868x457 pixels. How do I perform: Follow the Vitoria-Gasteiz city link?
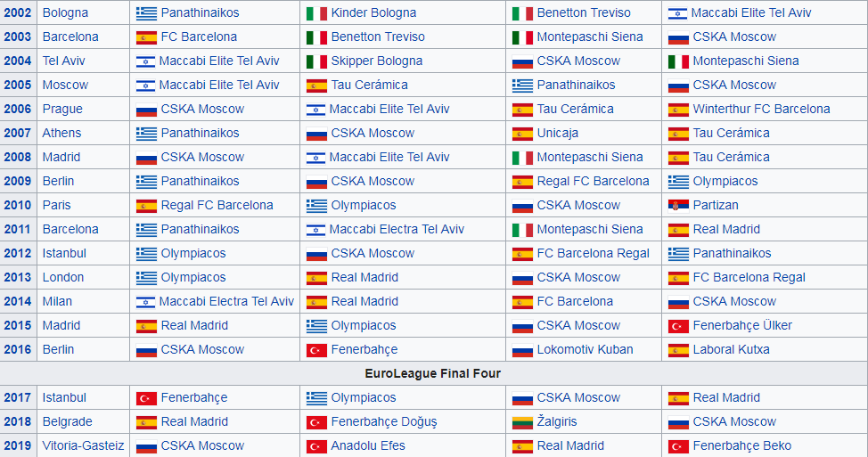point(83,445)
